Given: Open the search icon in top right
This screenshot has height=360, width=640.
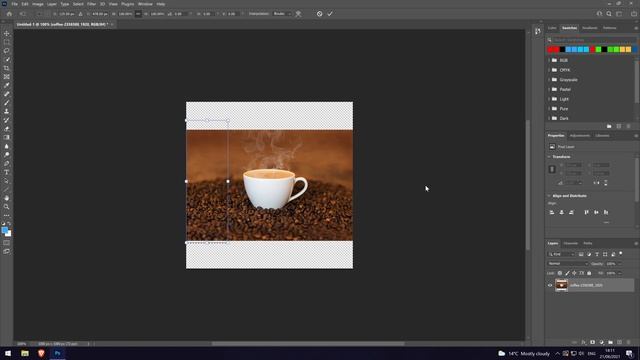Looking at the screenshot, I should click(x=609, y=14).
